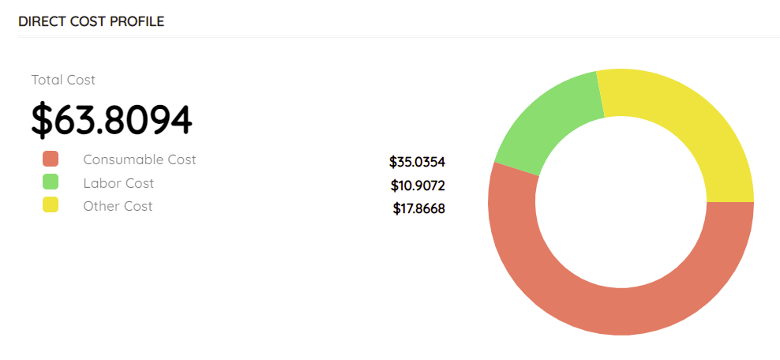Screen dimensions: 780x360
Task: Select the red Consumable segment of donut chart
Action: (x=621, y=311)
